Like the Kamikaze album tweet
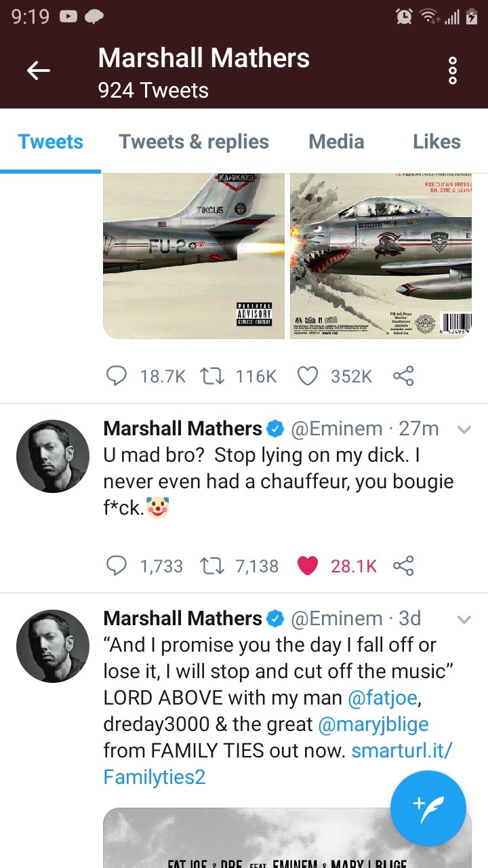This screenshot has height=868, width=488. point(308,376)
